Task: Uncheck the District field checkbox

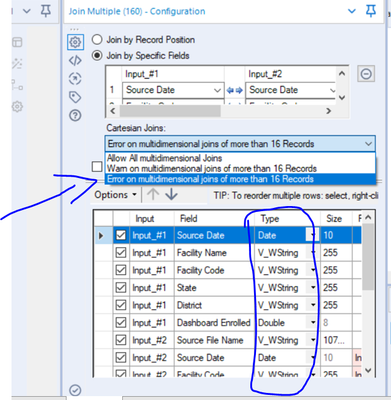Action: click(121, 305)
